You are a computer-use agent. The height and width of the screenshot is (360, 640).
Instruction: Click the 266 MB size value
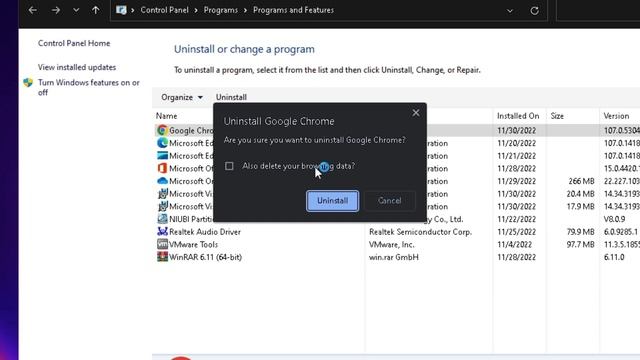point(581,181)
